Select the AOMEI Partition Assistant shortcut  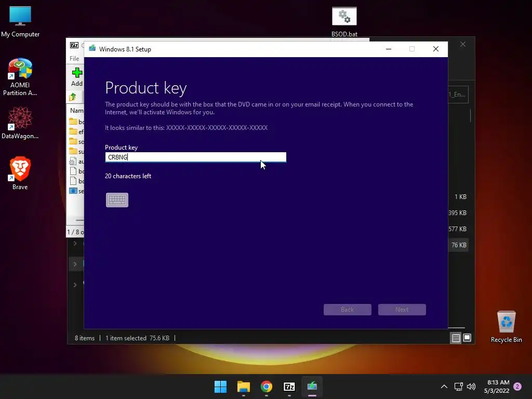point(20,77)
